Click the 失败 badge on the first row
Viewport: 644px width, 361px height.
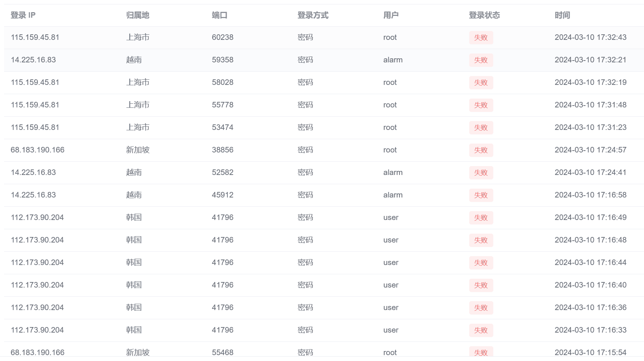point(481,37)
